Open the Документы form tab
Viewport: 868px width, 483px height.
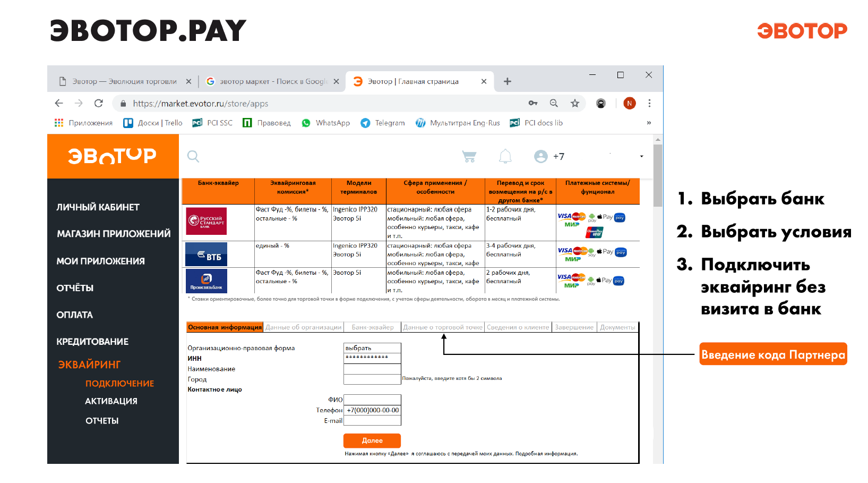[617, 327]
